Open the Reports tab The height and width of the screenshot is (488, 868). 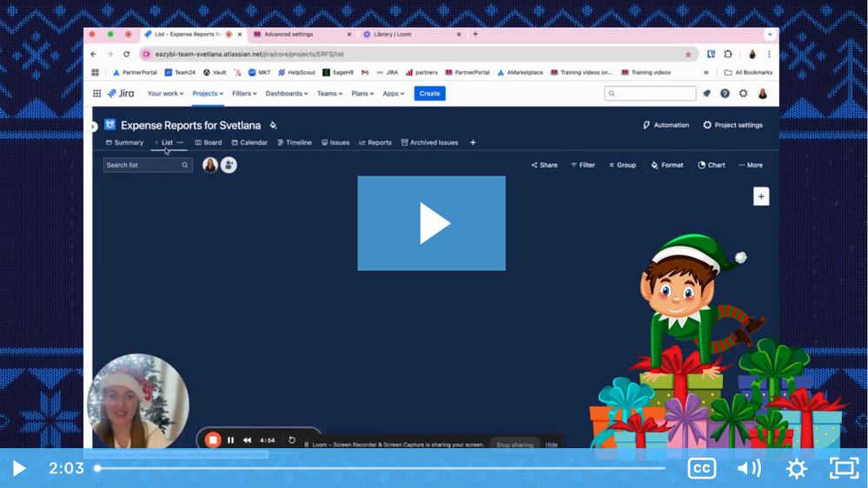point(375,142)
